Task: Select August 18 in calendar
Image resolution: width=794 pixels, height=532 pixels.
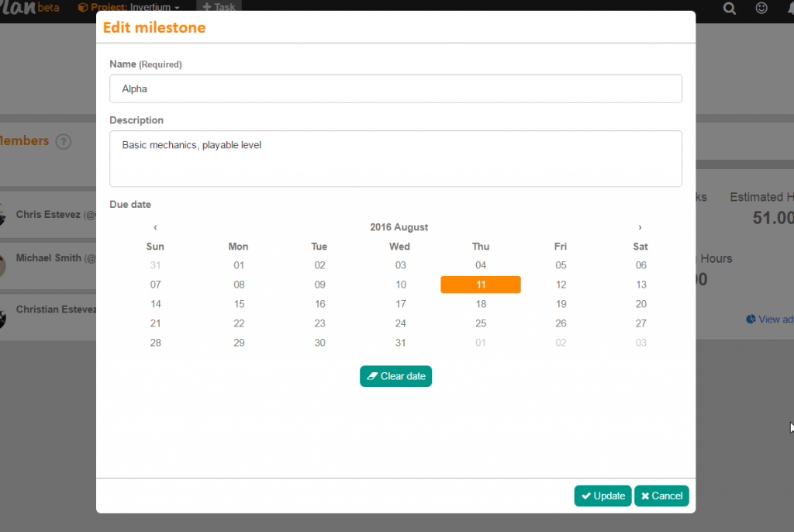Action: click(481, 304)
